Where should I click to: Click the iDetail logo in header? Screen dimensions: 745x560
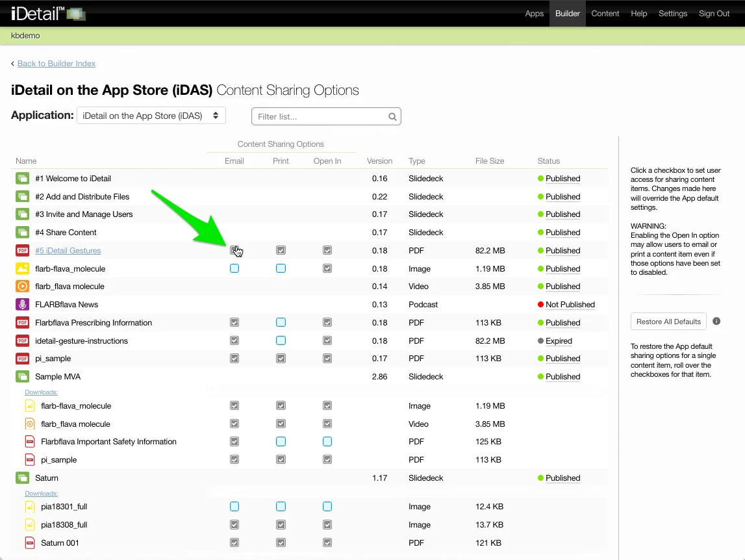47,14
